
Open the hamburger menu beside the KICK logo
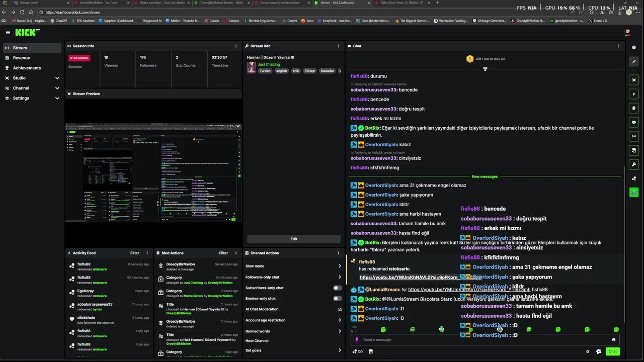coord(8,32)
